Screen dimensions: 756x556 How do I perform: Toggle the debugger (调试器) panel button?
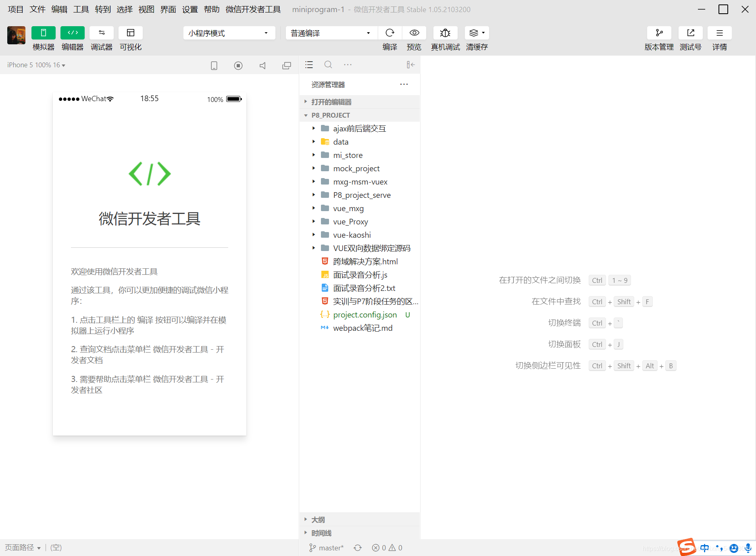pos(102,33)
